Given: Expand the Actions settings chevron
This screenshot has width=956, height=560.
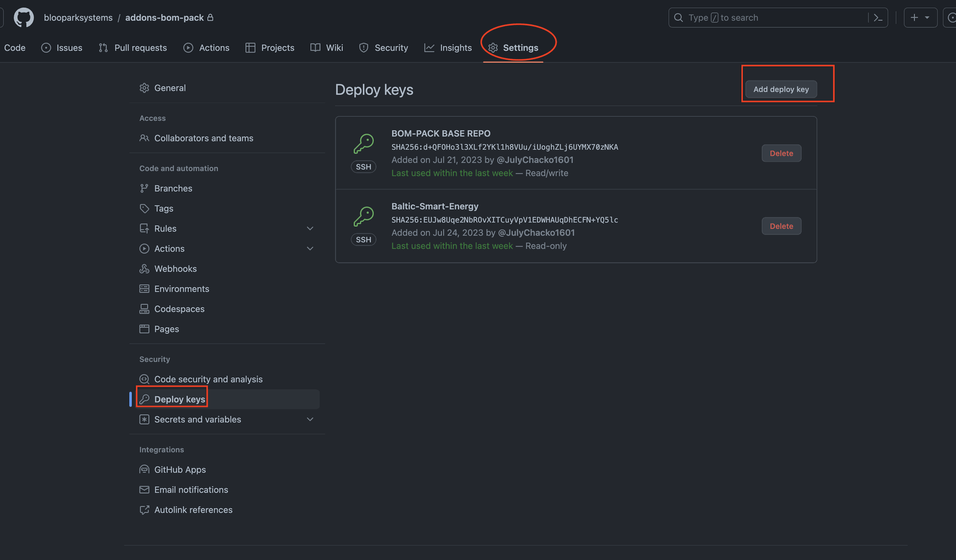Looking at the screenshot, I should click(x=310, y=249).
